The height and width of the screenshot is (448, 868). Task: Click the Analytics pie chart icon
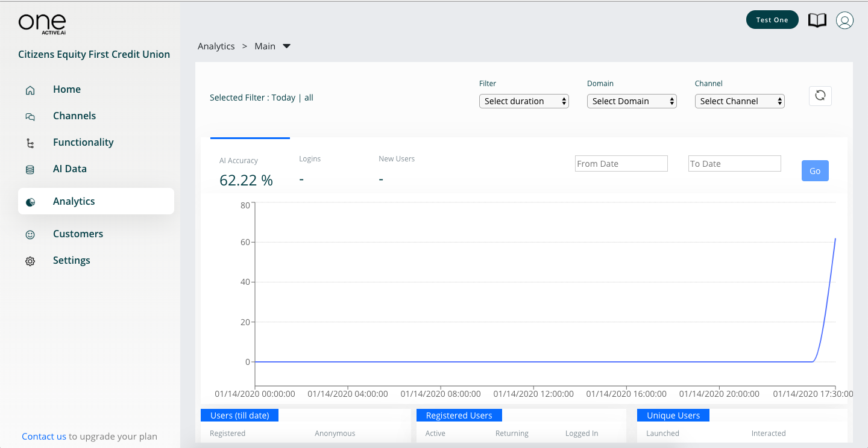[x=30, y=202]
